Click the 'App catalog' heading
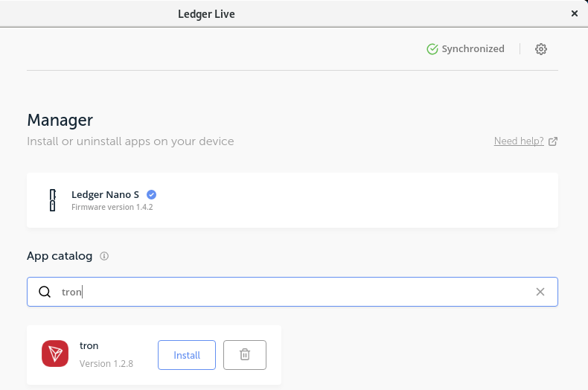 [60, 256]
